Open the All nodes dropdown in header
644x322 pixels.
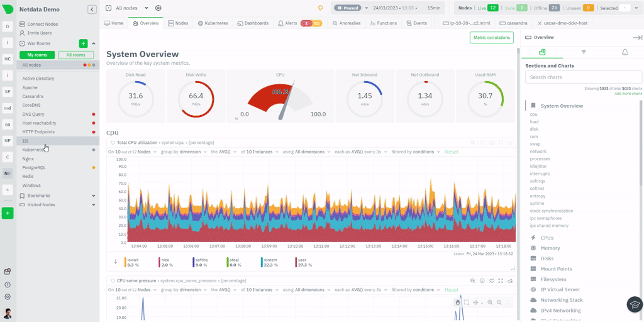(133, 8)
